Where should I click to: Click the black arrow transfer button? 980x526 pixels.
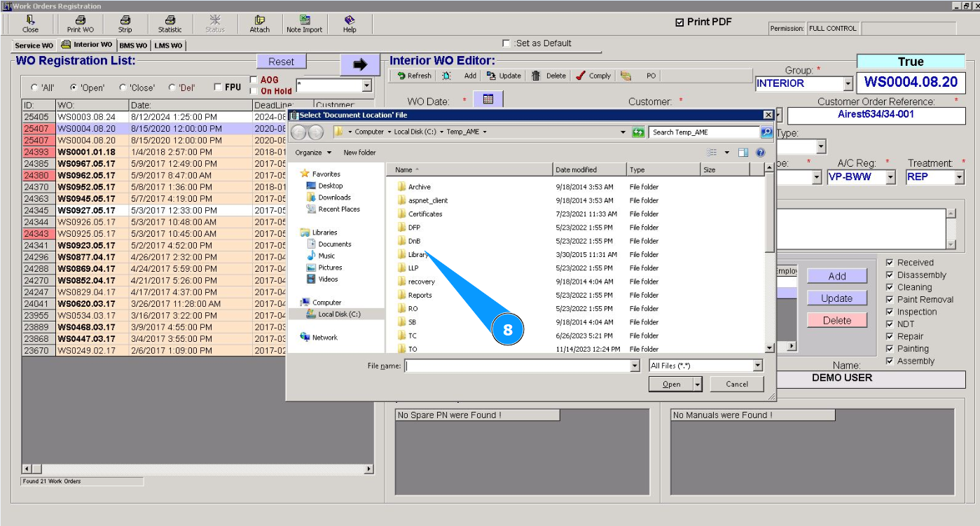(360, 64)
